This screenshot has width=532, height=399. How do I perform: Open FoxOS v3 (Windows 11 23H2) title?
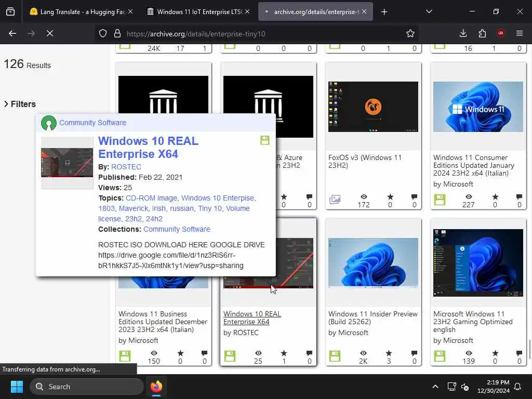click(x=365, y=161)
